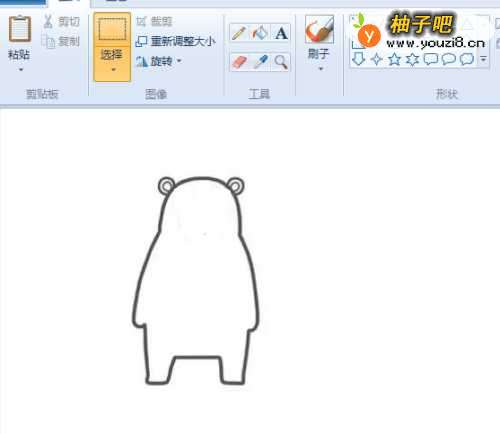
Task: Select the down arrow shape
Action: [359, 59]
